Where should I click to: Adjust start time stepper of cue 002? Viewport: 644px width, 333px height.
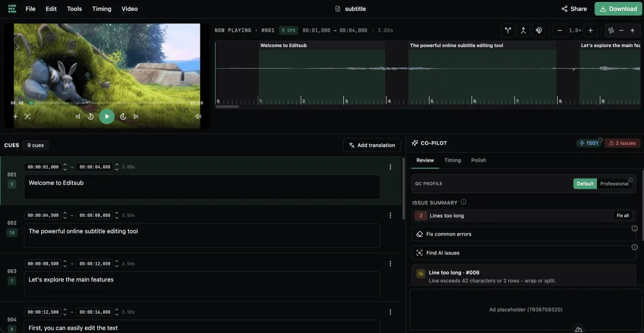click(x=65, y=215)
